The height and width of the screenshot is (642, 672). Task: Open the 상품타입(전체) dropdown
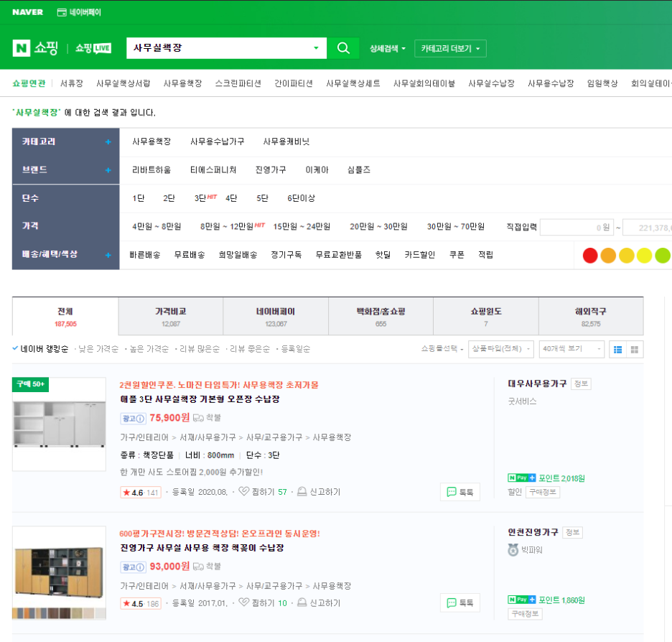point(500,349)
